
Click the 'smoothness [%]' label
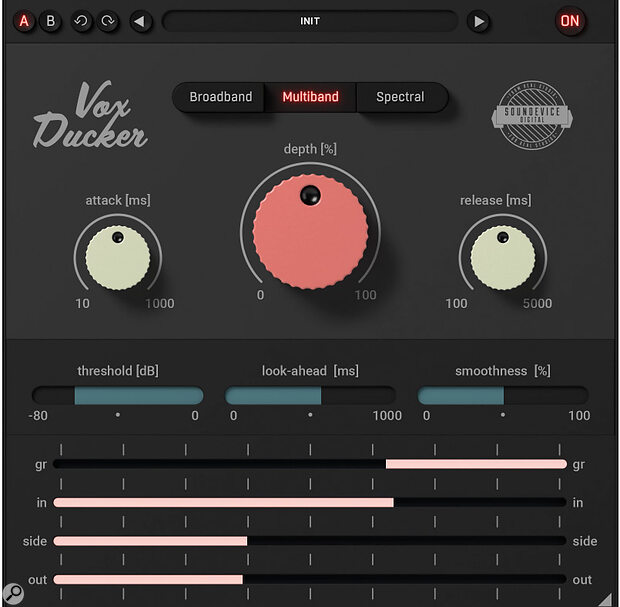click(503, 371)
